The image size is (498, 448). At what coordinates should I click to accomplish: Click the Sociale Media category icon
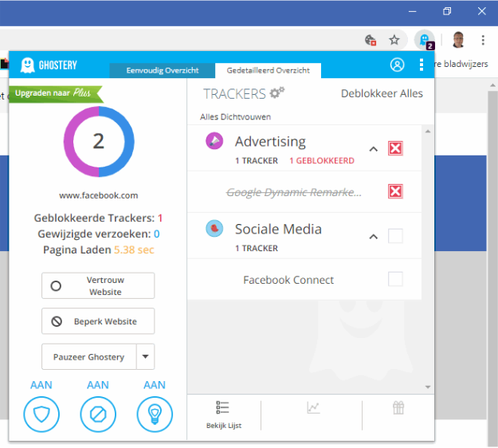[x=214, y=228]
